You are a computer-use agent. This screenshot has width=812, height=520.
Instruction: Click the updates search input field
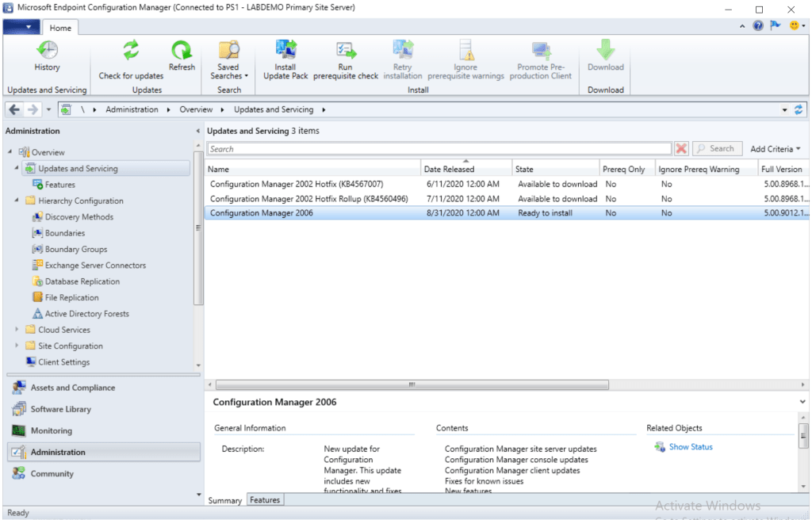click(439, 148)
